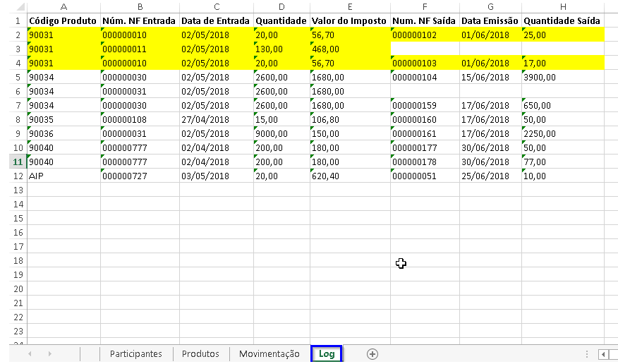Click the tab bar resize handle dots
The image size is (618, 364).
tap(588, 354)
